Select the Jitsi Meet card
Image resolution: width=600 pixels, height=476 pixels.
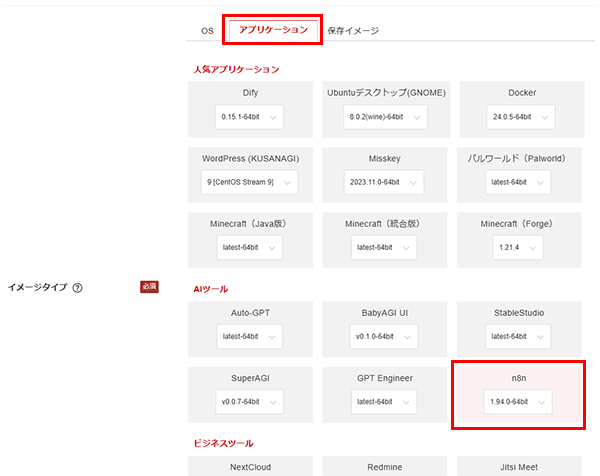pyautogui.click(x=519, y=466)
